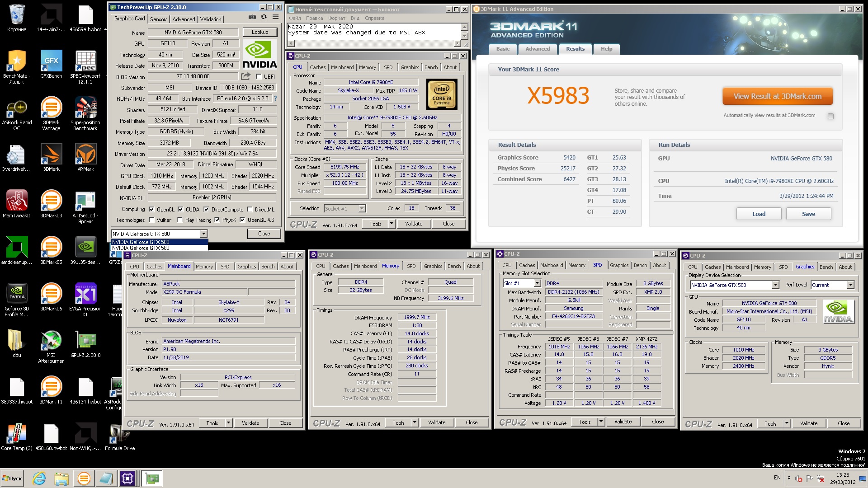Click the Load button in 3DMark 11
This screenshot has width=868, height=488.
tap(759, 214)
